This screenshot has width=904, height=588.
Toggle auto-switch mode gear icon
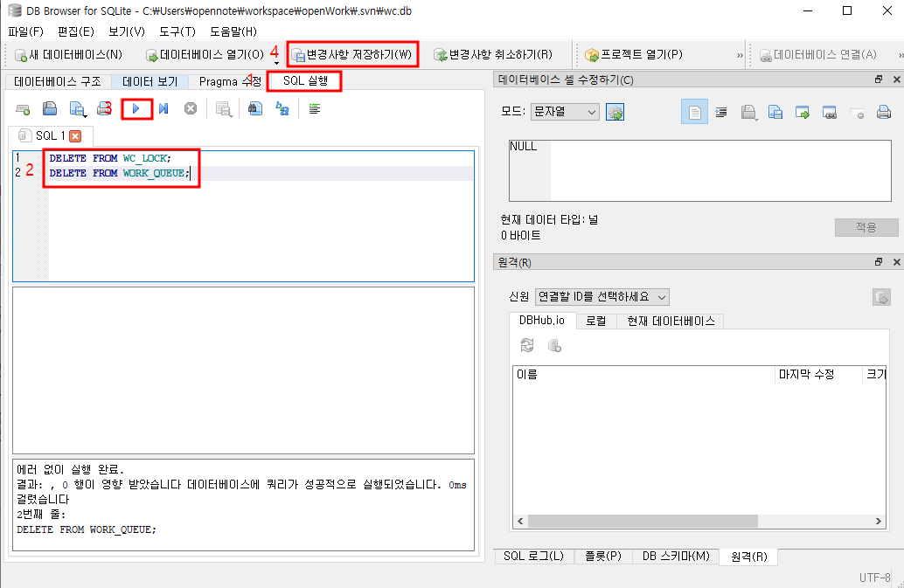tap(615, 112)
